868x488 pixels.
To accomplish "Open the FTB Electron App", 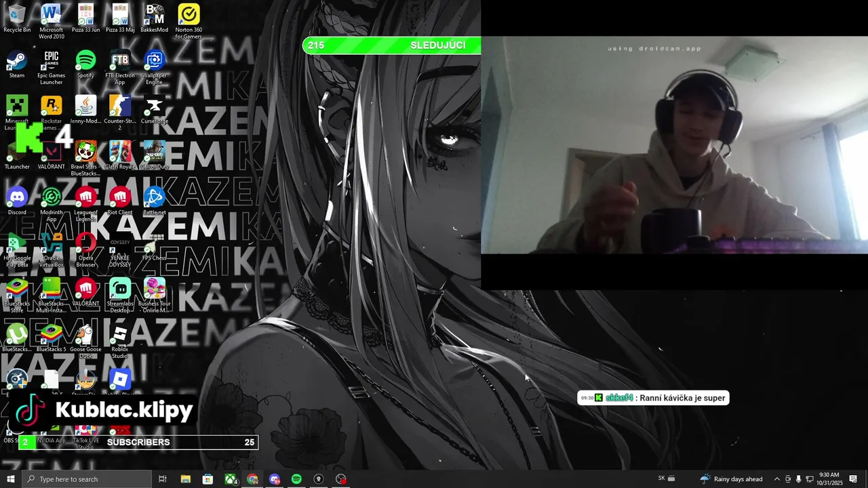I will click(x=120, y=67).
